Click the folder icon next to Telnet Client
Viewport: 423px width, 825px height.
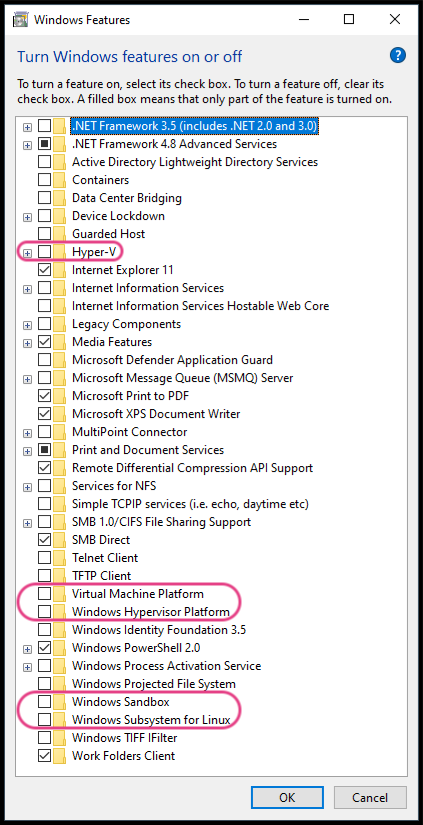tap(60, 558)
